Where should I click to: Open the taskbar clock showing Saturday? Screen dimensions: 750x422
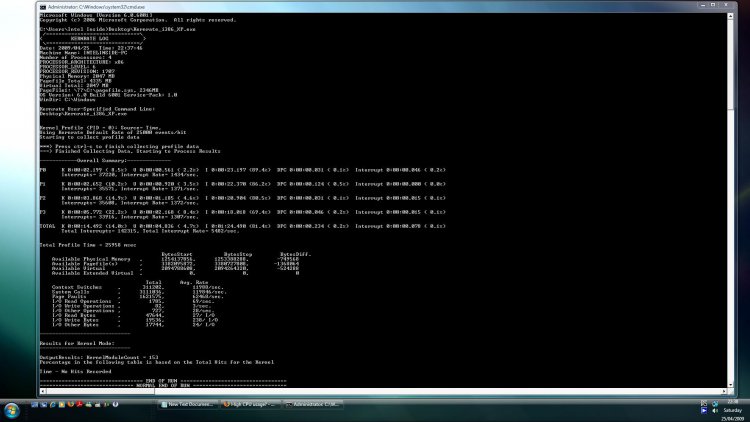point(732,411)
